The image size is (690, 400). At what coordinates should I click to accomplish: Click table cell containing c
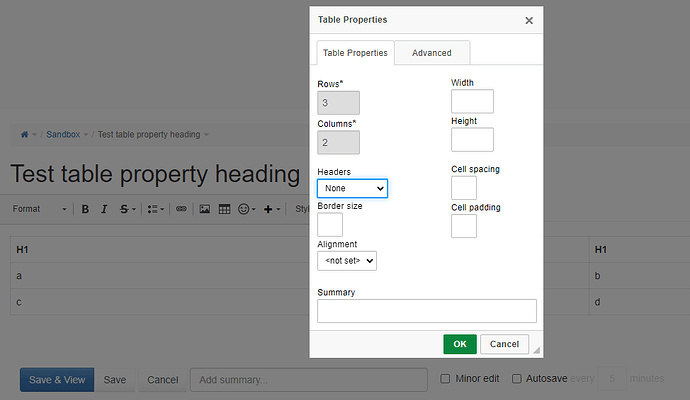160,302
